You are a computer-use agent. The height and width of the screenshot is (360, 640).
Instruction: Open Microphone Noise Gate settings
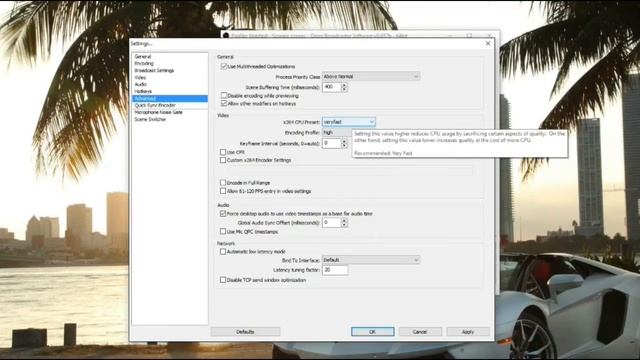(x=159, y=112)
